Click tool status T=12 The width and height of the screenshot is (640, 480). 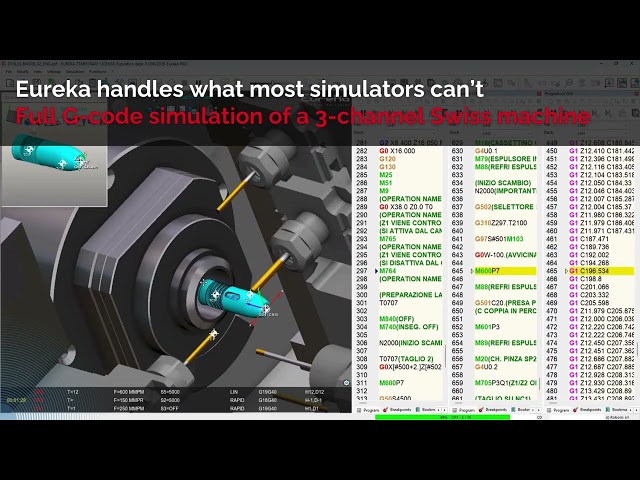pyautogui.click(x=73, y=392)
